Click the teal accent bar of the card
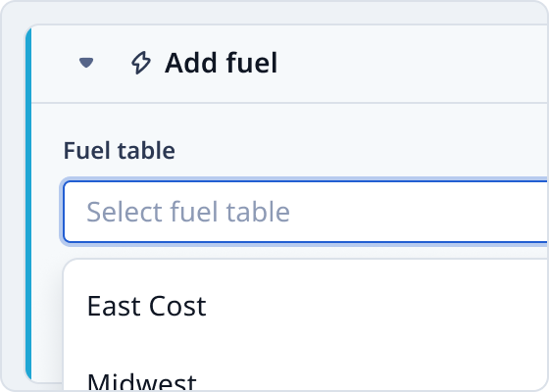Viewport: 549px width, 392px height. pos(28,204)
